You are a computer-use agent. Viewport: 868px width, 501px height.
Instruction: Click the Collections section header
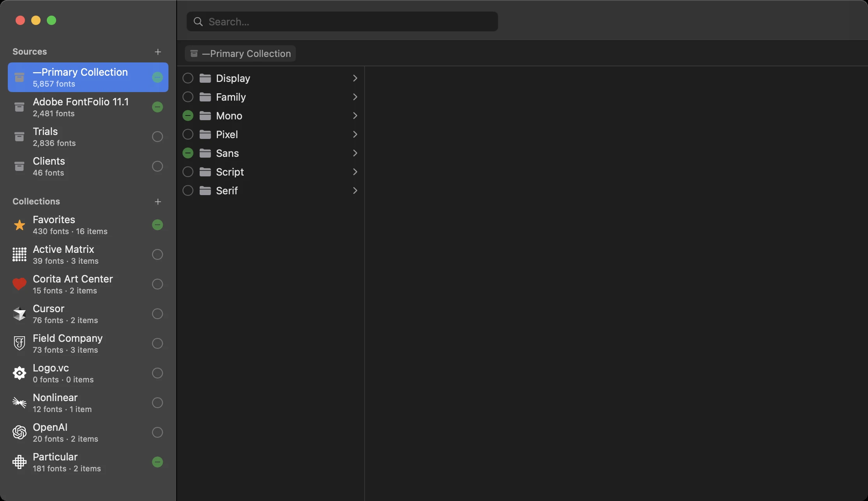pos(36,201)
